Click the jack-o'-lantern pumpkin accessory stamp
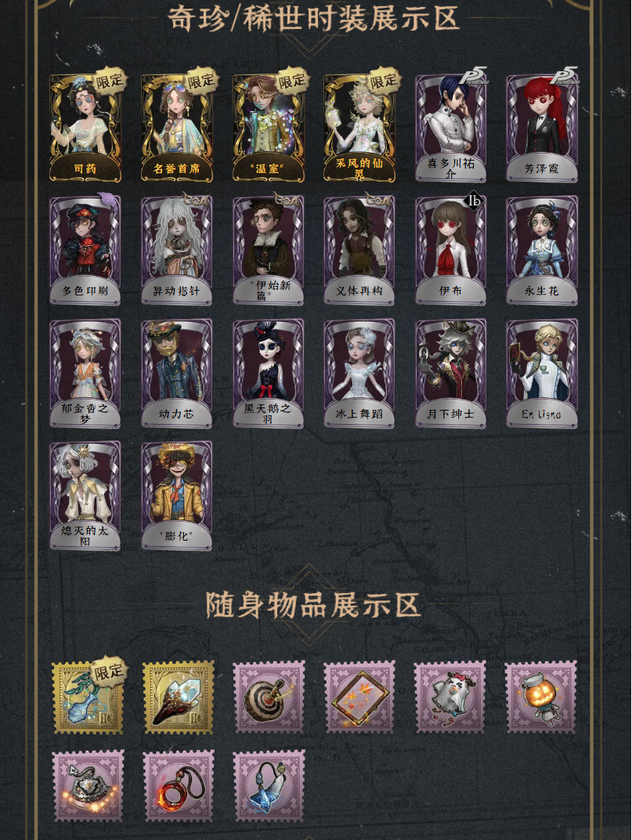This screenshot has width=632, height=840. pyautogui.click(x=541, y=697)
